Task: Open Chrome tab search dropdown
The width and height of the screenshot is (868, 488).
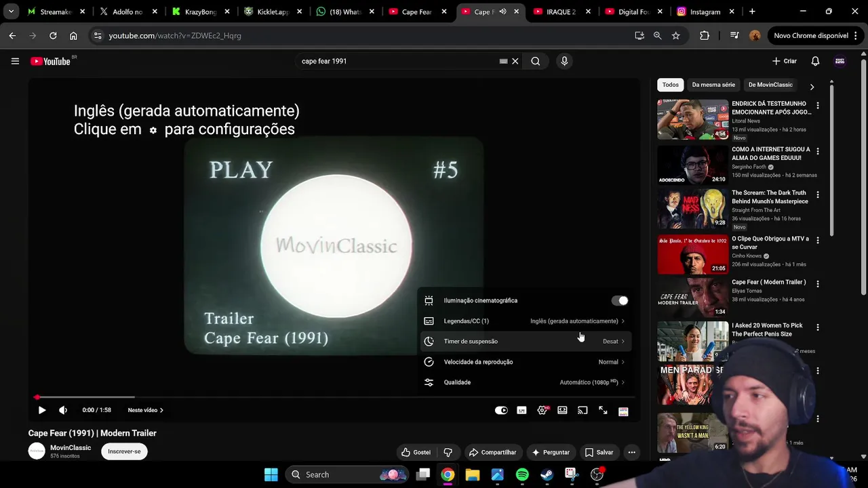Action: tap(11, 12)
